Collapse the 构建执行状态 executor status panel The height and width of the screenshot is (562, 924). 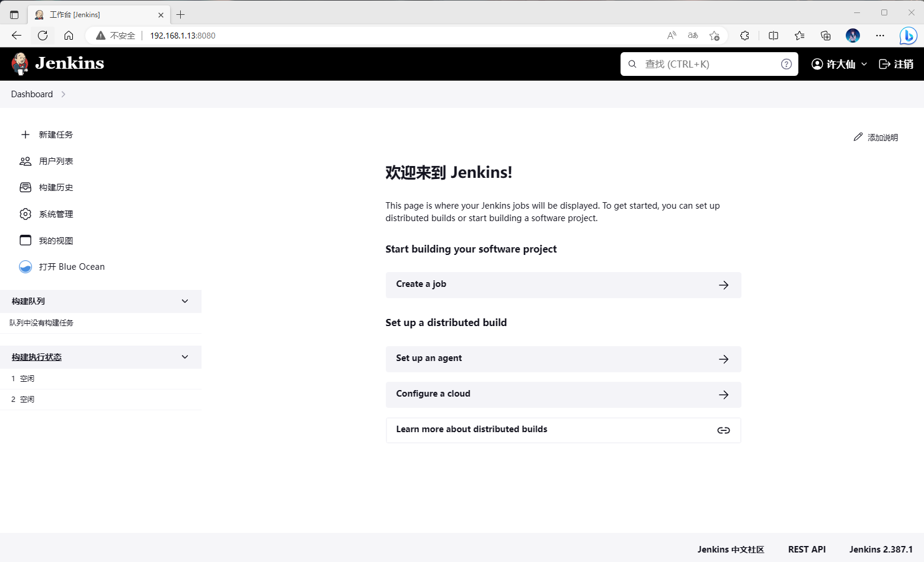[185, 357]
